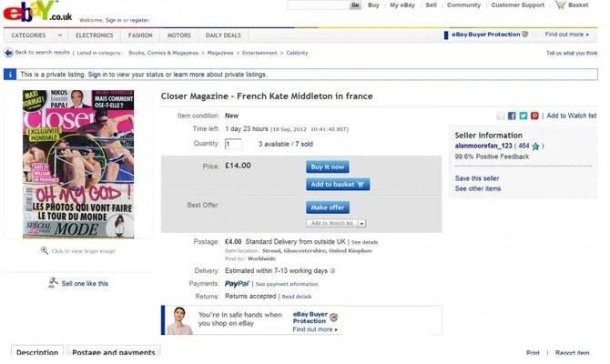
Task: Click the Add to basket button
Action: tap(339, 184)
